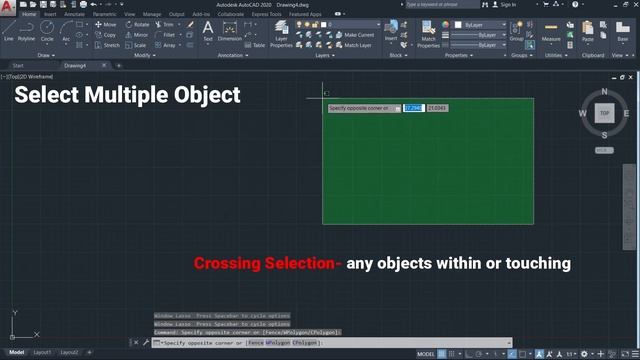640x360 pixels.
Task: Toggle ortho mode in status bar
Action: point(469,354)
